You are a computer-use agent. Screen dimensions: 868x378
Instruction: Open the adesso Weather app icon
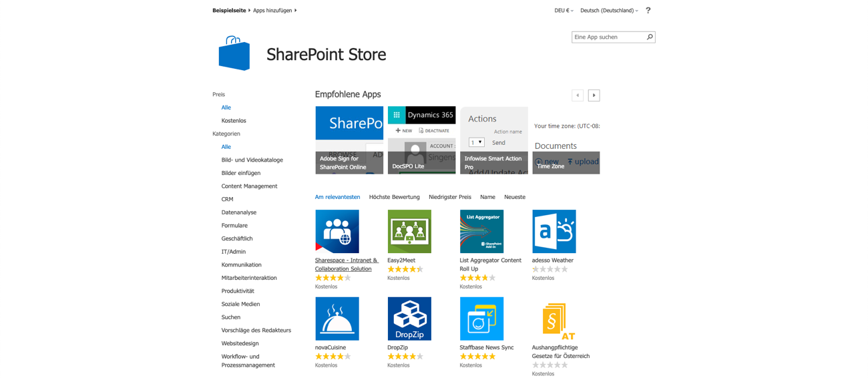tap(554, 232)
